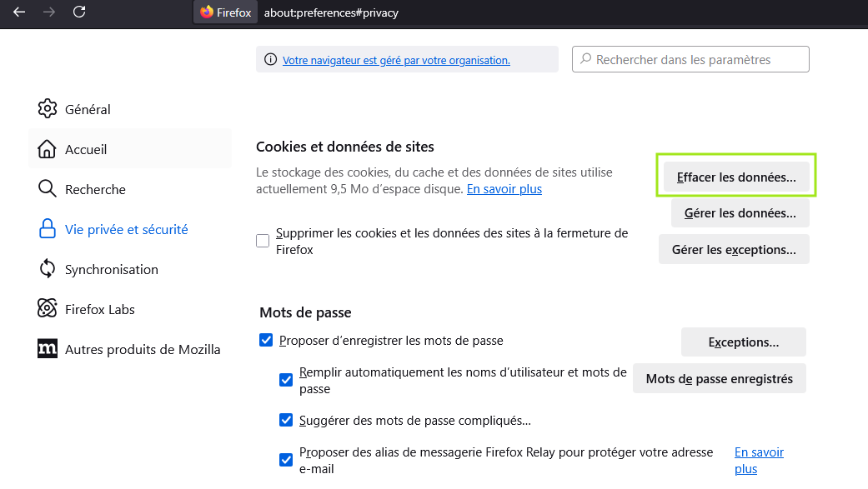
Task: Open the Général settings via the gear icon
Action: point(47,108)
